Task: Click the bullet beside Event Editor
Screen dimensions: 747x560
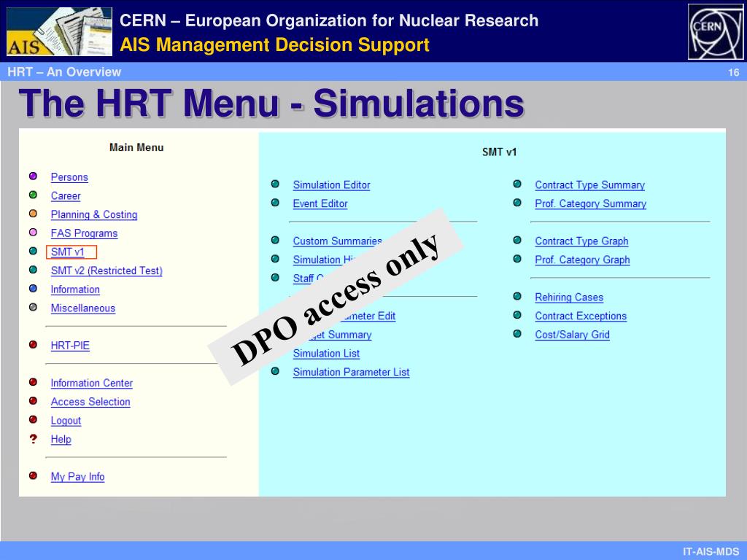Action: [275, 203]
